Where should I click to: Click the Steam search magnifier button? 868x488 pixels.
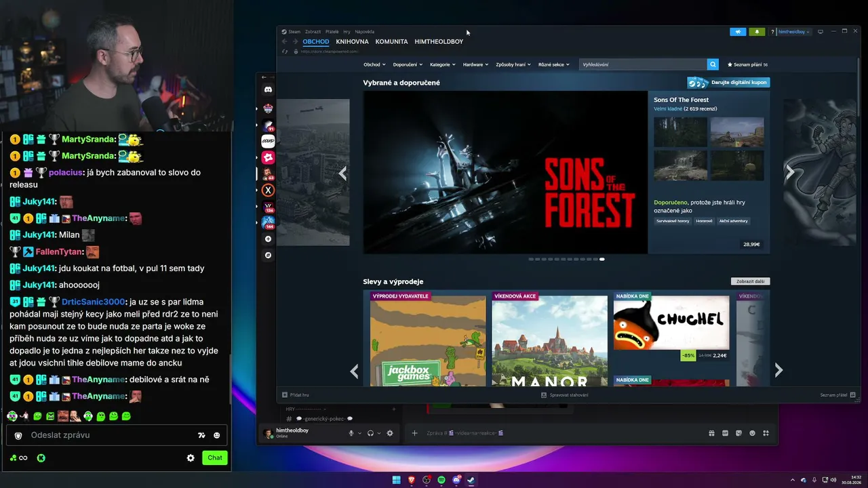(713, 64)
